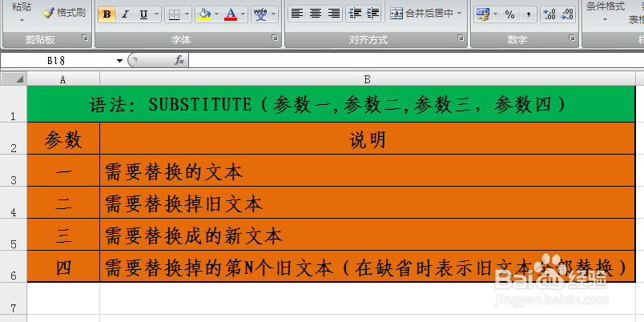The image size is (644, 322).
Task: Select the 说明 header cell
Action: (x=368, y=139)
